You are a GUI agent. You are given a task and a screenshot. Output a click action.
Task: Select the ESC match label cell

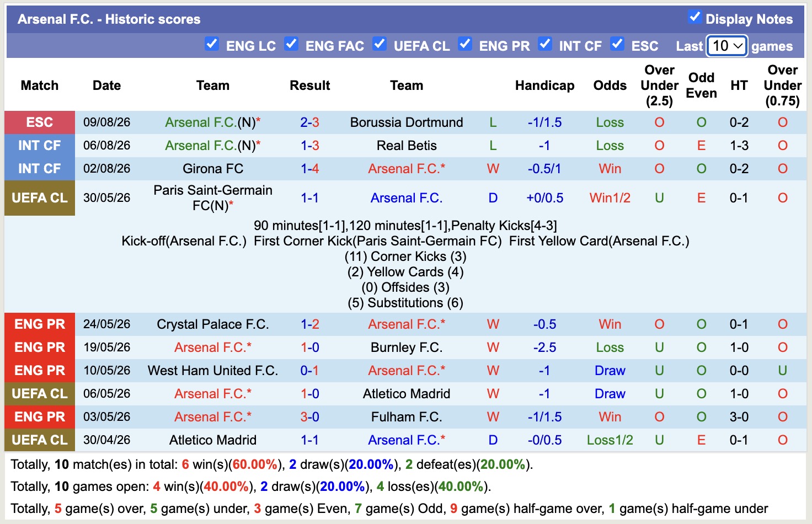(40, 122)
